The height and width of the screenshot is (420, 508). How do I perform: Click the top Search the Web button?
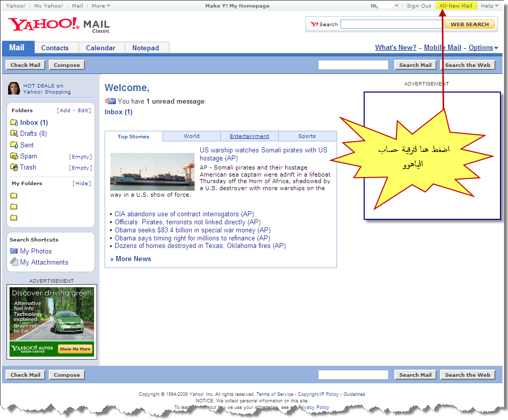pos(467,65)
